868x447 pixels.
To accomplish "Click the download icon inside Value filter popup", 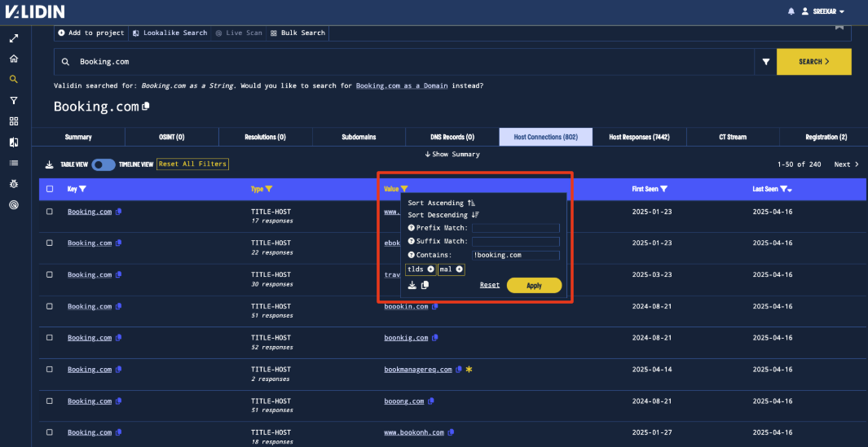I will click(412, 285).
